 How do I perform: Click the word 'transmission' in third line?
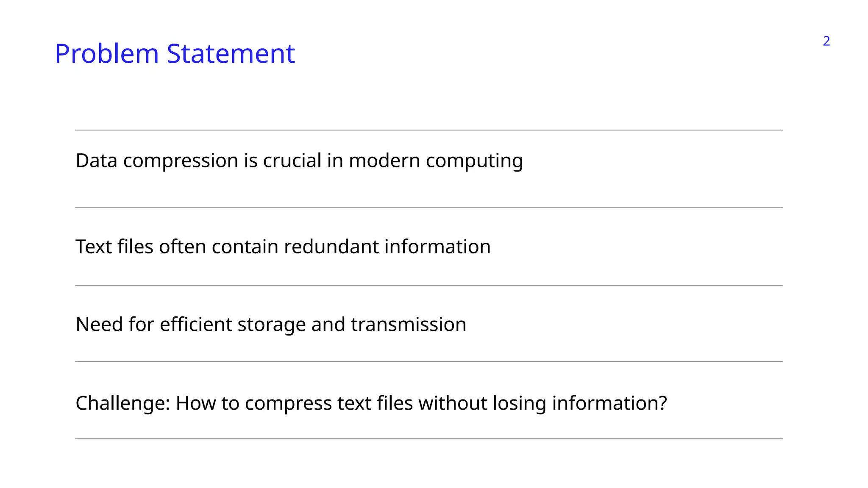(408, 324)
